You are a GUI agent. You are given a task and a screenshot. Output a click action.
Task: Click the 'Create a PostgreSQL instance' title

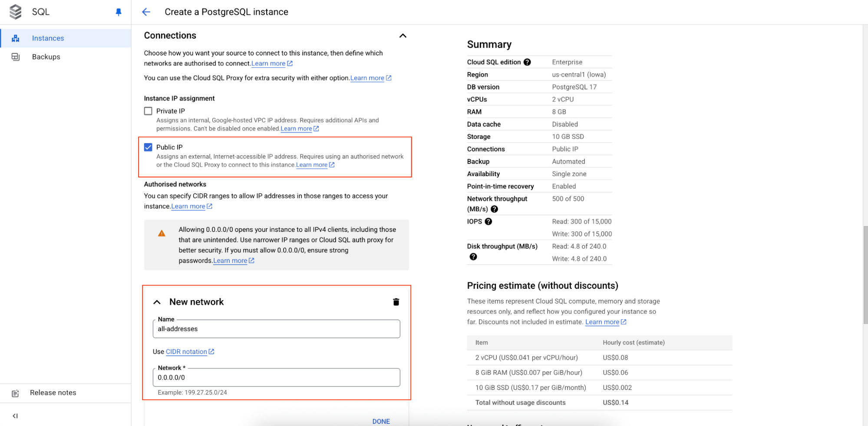tap(226, 12)
